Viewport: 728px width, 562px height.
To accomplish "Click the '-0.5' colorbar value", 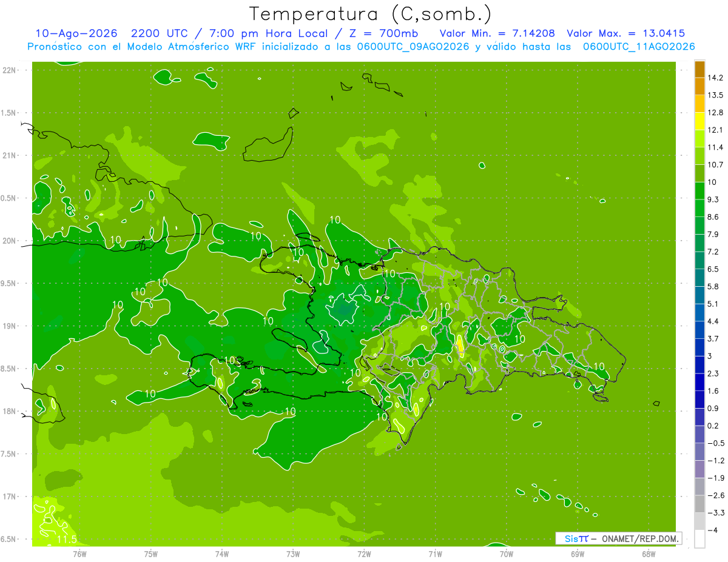I will [715, 443].
